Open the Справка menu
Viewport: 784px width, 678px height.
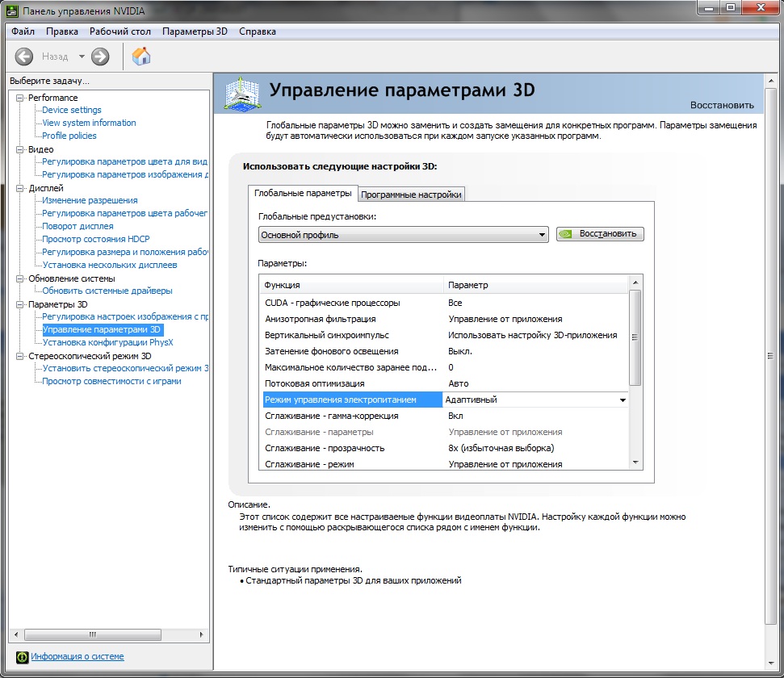[x=257, y=31]
